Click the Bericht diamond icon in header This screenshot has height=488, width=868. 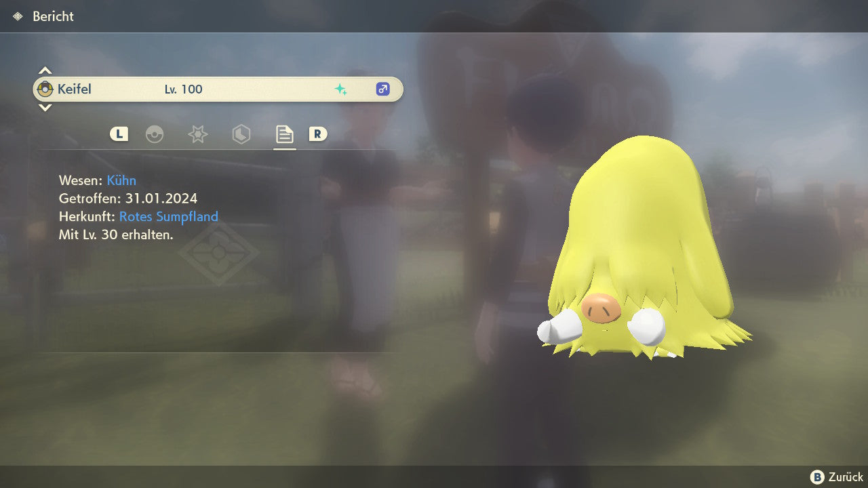[x=18, y=16]
